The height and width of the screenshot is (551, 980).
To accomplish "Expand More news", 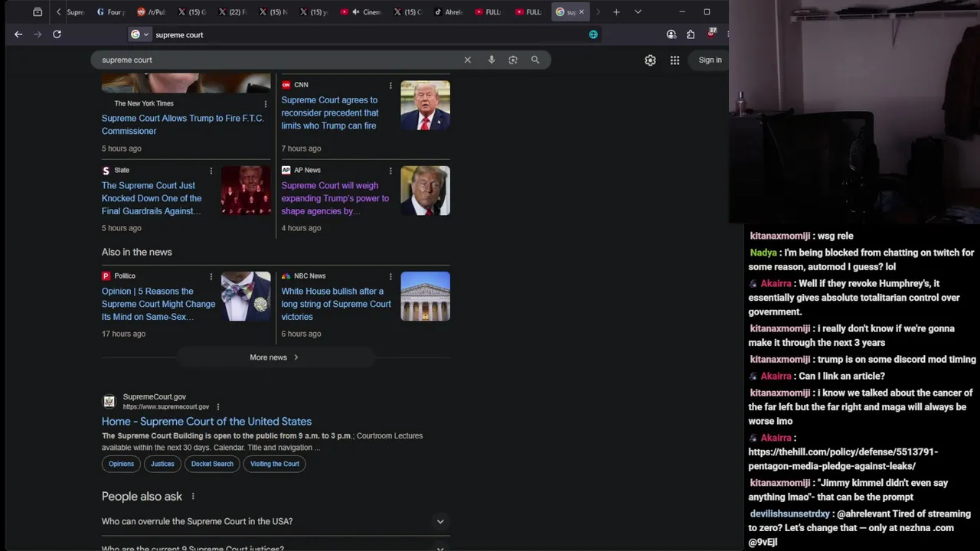I will [274, 357].
